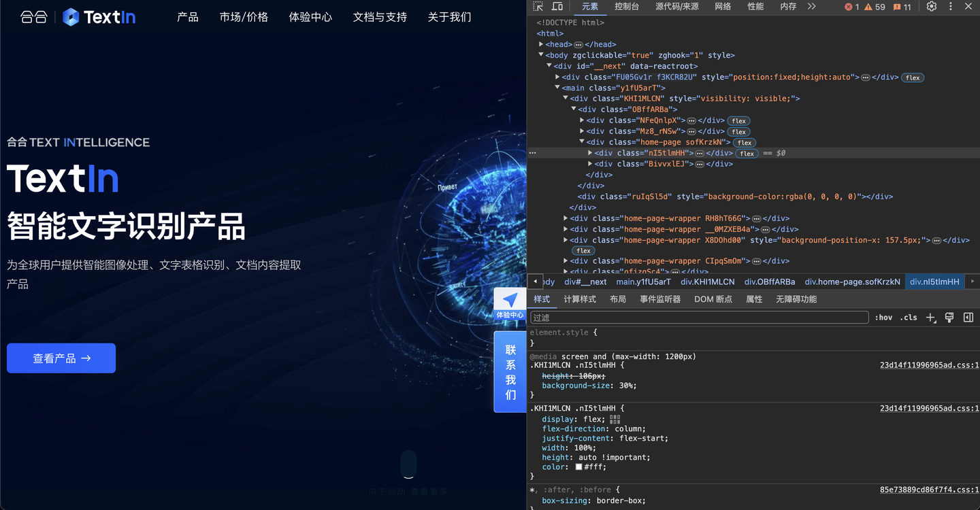This screenshot has width=980, height=510.
Task: Click the white #fff color swatch
Action: click(578, 467)
